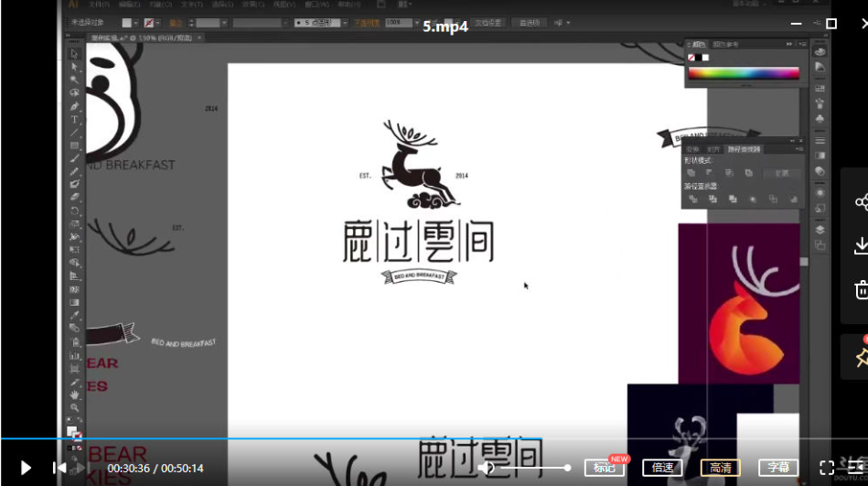The image size is (868, 486).
Task: Select the Lasso tool
Action: click(74, 93)
